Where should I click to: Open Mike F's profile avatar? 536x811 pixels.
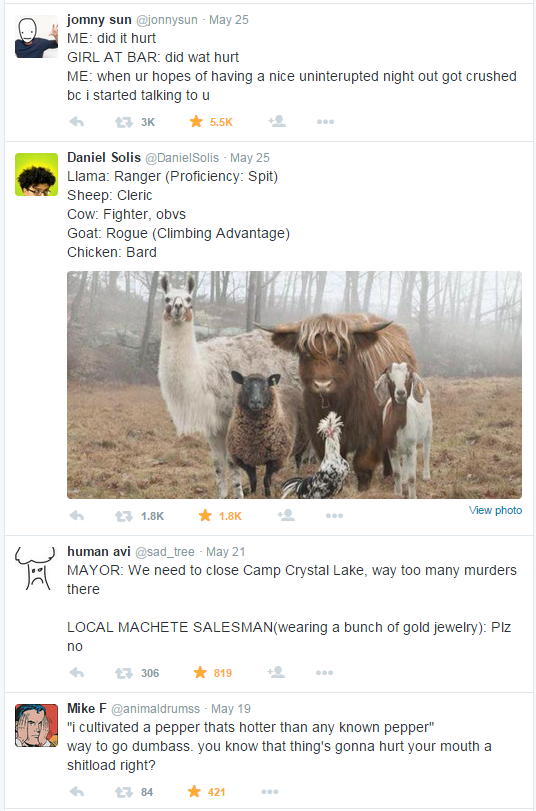pyautogui.click(x=36, y=725)
